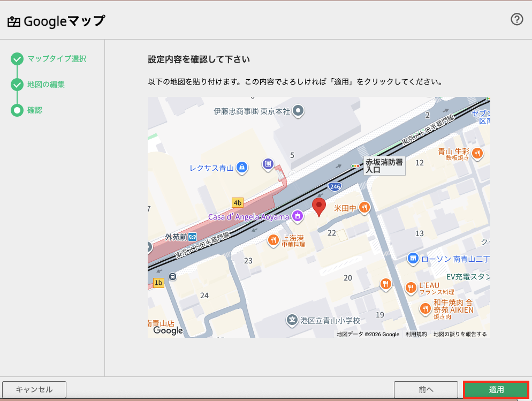Click the 地図データ ©2026 Google text
This screenshot has height=401, width=532.
(x=368, y=334)
